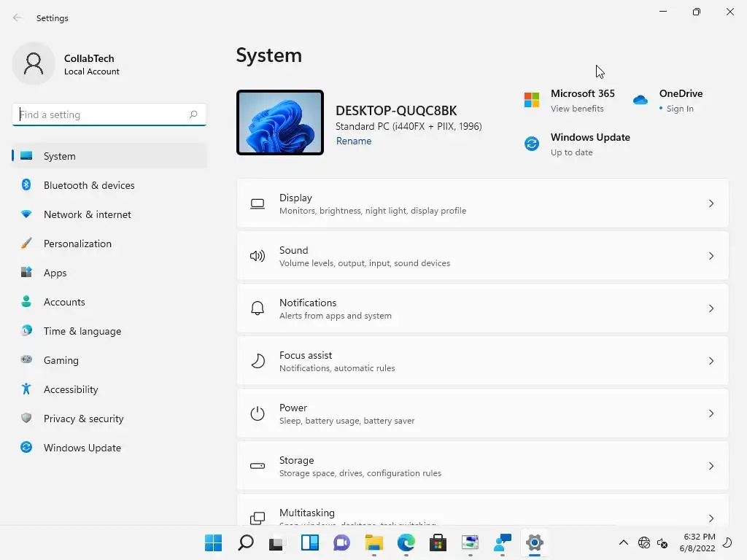Open Privacy & security settings

point(109,419)
